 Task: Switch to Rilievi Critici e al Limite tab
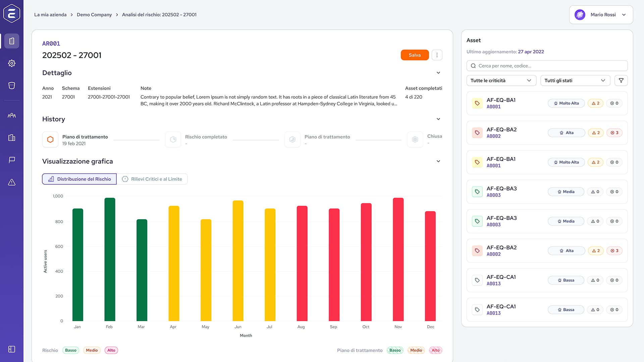pos(152,179)
